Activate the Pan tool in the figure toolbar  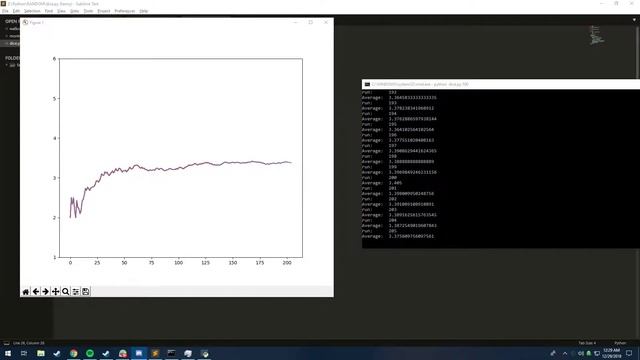coord(56,291)
